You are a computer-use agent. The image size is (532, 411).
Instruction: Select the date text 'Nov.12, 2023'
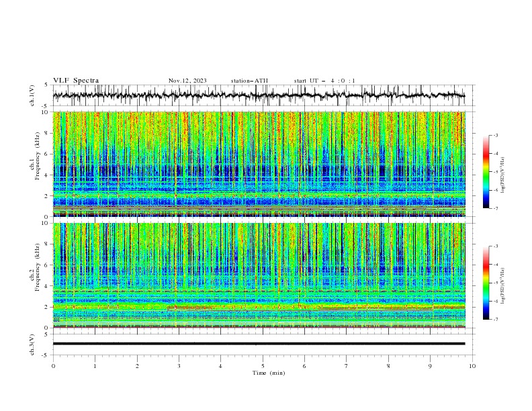(x=187, y=81)
